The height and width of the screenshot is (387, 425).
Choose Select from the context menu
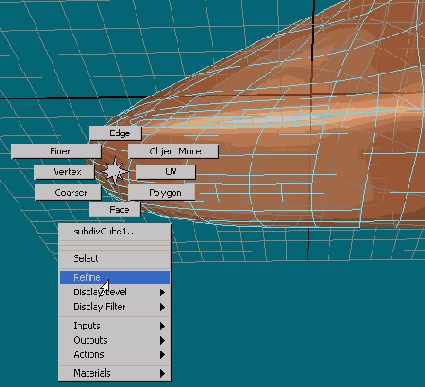[115, 258]
